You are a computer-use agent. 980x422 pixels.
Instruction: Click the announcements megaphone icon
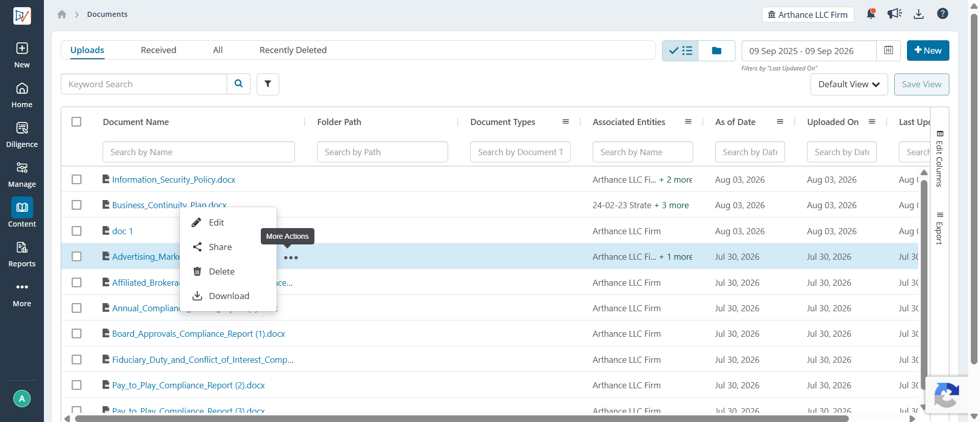pos(894,14)
